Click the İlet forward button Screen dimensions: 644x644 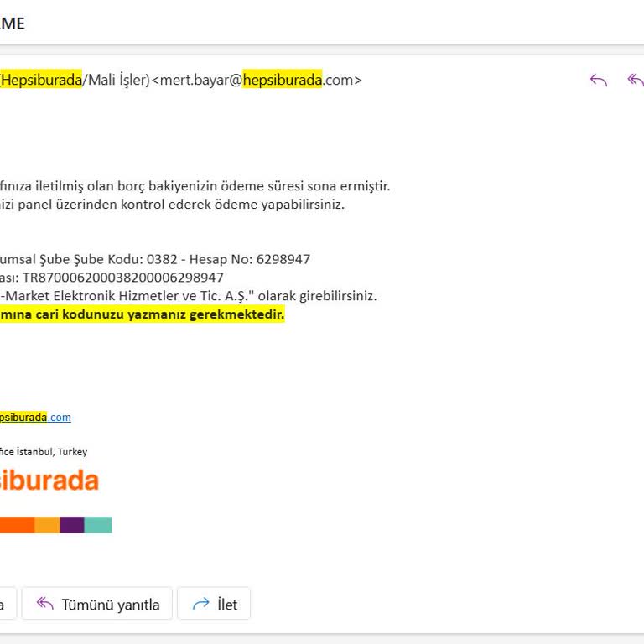pyautogui.click(x=214, y=604)
